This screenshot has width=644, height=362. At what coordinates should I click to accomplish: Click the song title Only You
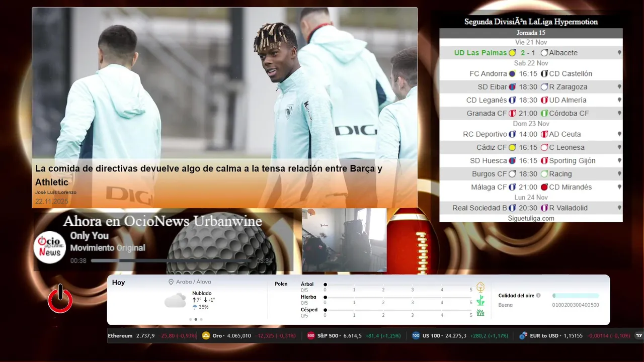click(89, 236)
